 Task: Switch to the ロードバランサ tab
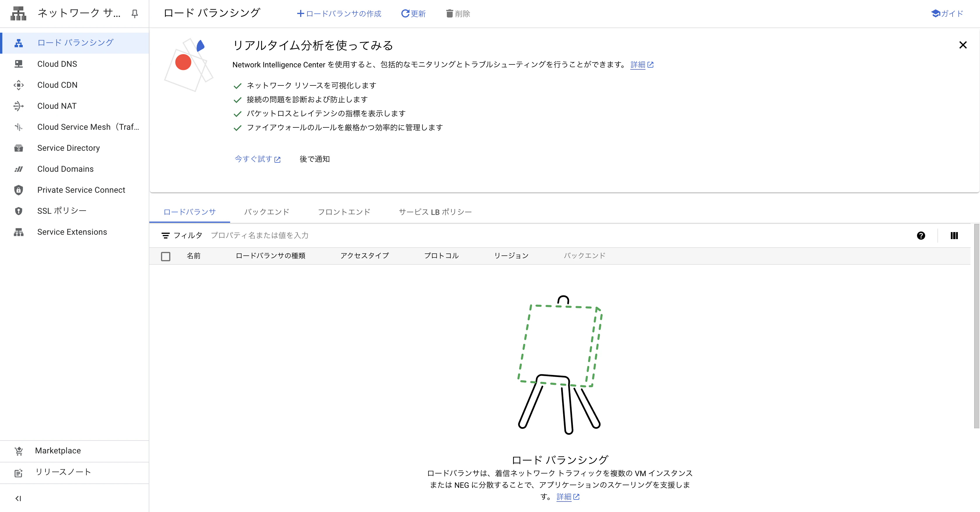[x=190, y=212]
